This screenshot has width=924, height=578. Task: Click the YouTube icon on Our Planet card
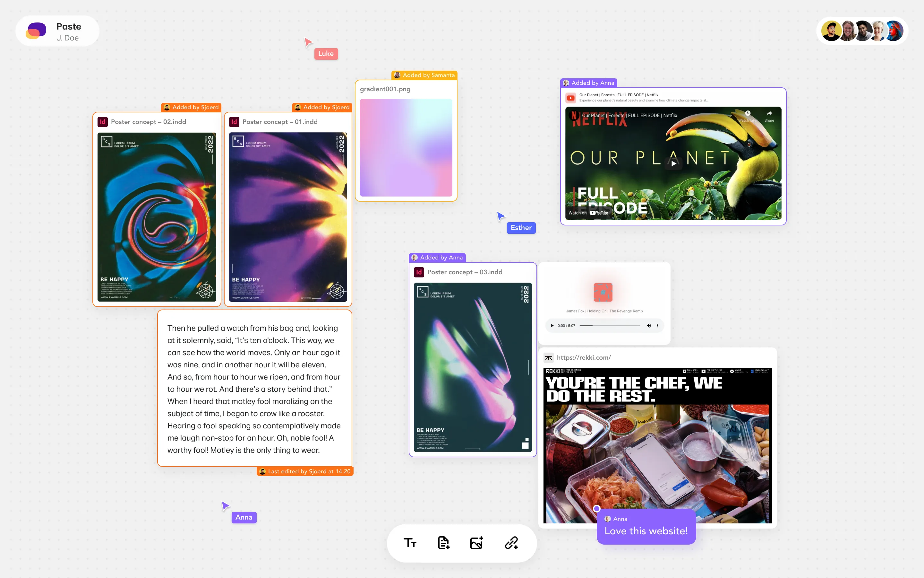pos(571,98)
